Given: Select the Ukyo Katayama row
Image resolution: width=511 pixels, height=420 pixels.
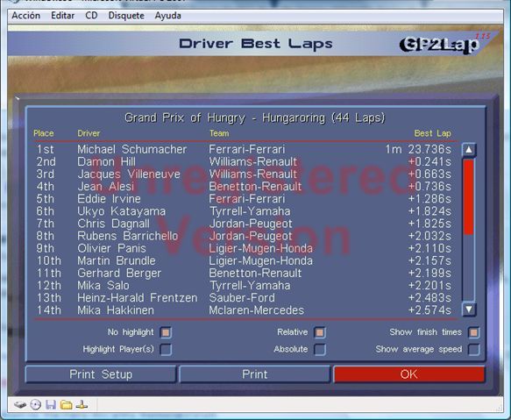Looking at the screenshot, I should pyautogui.click(x=244, y=211).
